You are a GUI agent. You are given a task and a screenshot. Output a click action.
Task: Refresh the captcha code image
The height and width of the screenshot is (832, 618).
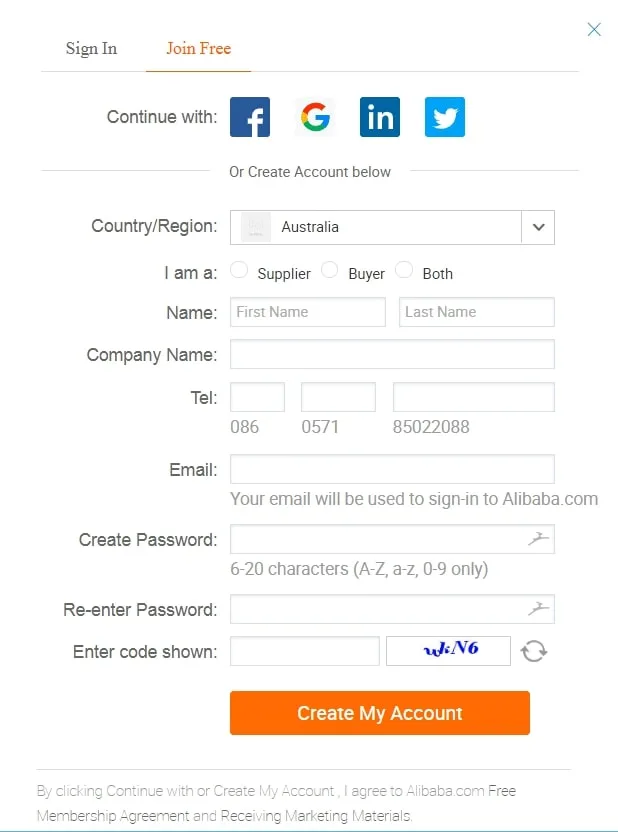tap(534, 652)
